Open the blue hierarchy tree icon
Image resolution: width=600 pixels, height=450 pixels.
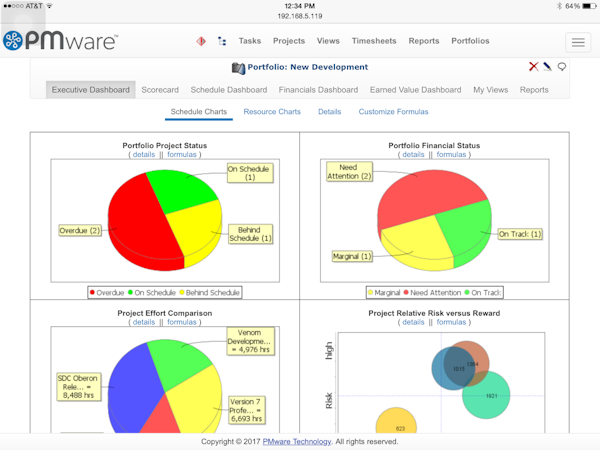pyautogui.click(x=222, y=41)
